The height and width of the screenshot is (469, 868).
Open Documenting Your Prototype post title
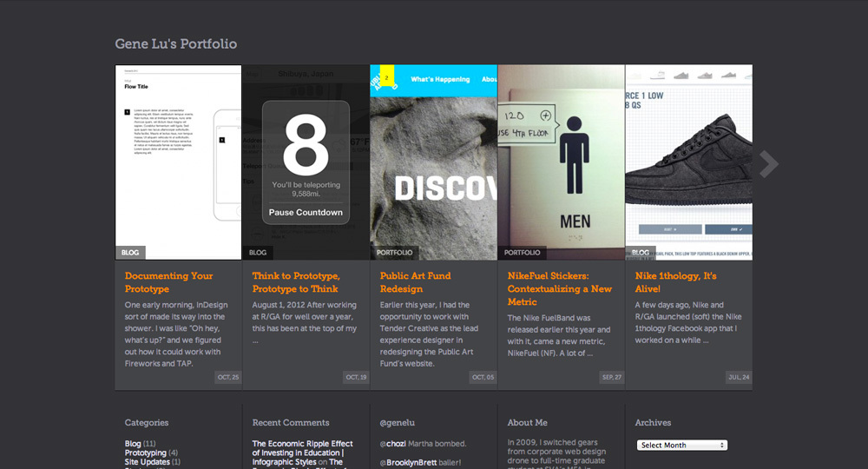[169, 282]
